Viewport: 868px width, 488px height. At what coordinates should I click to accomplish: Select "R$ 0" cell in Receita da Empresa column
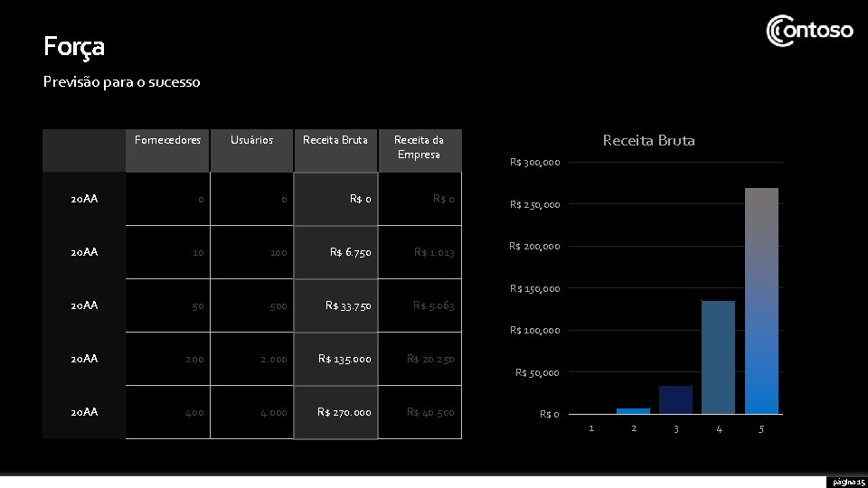tap(420, 199)
